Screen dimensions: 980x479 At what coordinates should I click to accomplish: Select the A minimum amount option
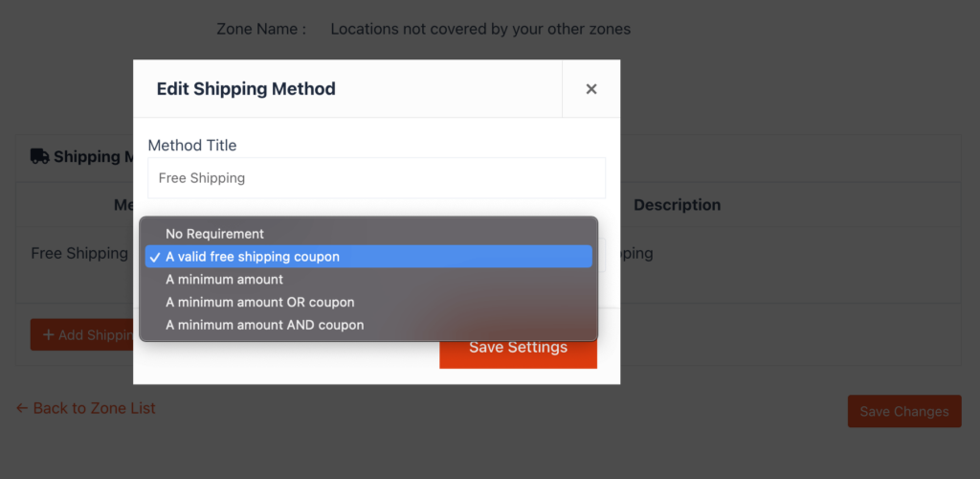pyautogui.click(x=224, y=280)
